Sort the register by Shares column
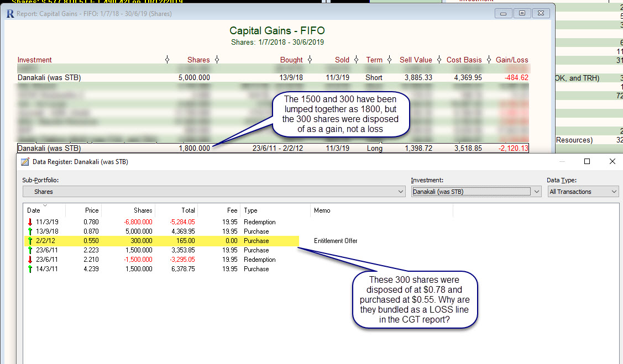The width and height of the screenshot is (623, 364). 143,210
